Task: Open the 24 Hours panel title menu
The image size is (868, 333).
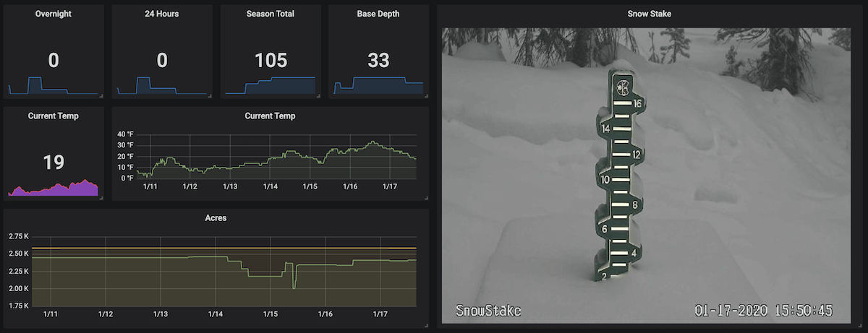Action: point(162,14)
